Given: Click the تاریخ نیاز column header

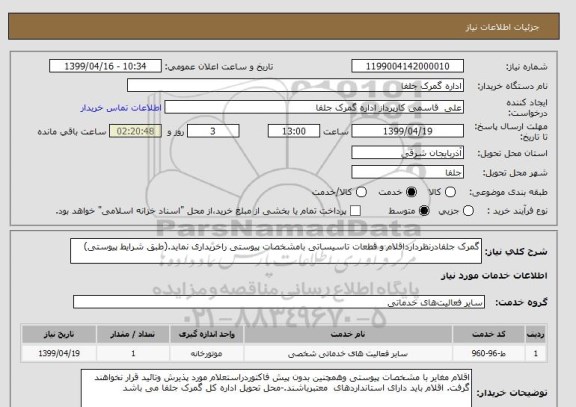Looking at the screenshot, I should (x=59, y=334).
